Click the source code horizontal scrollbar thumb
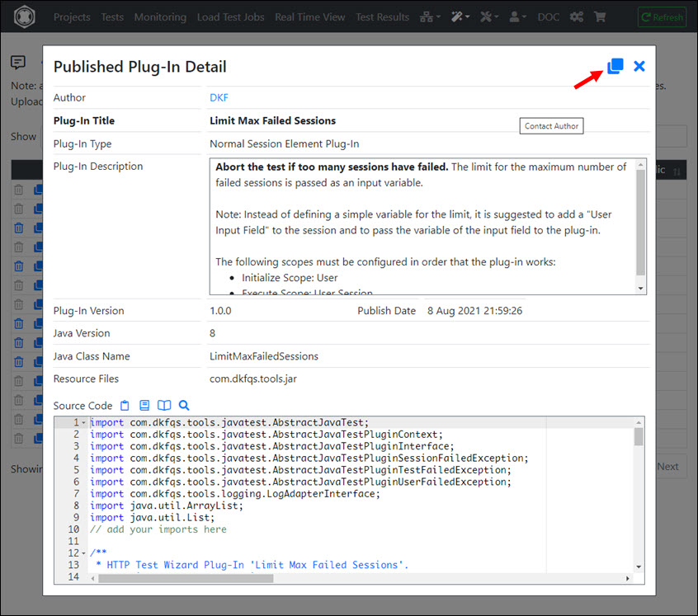Image resolution: width=698 pixels, height=616 pixels. coord(186,578)
